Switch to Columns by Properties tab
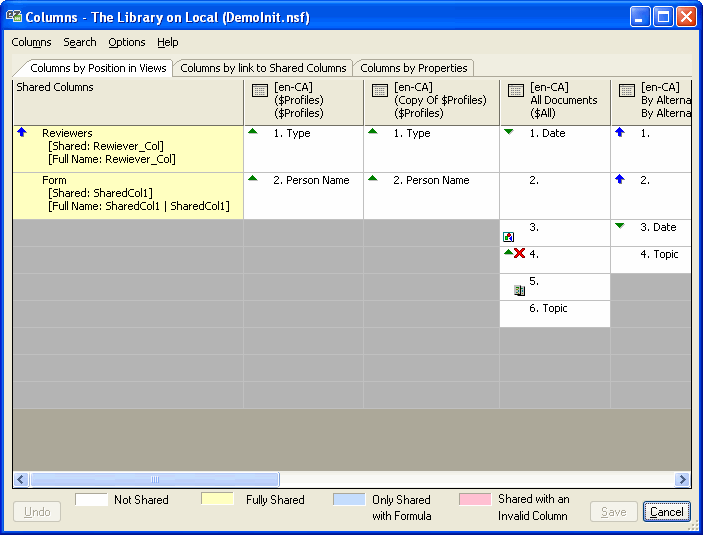The image size is (703, 535). (x=413, y=68)
